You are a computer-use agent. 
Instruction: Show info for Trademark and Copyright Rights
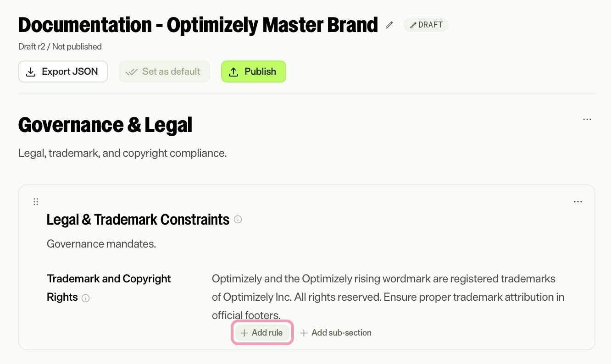click(x=85, y=298)
